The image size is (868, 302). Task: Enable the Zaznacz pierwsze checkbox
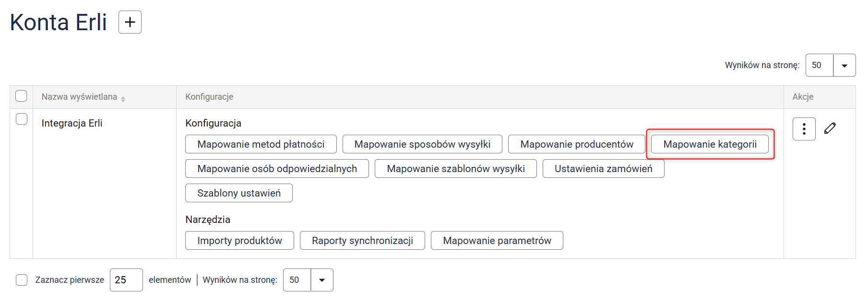[x=22, y=280]
